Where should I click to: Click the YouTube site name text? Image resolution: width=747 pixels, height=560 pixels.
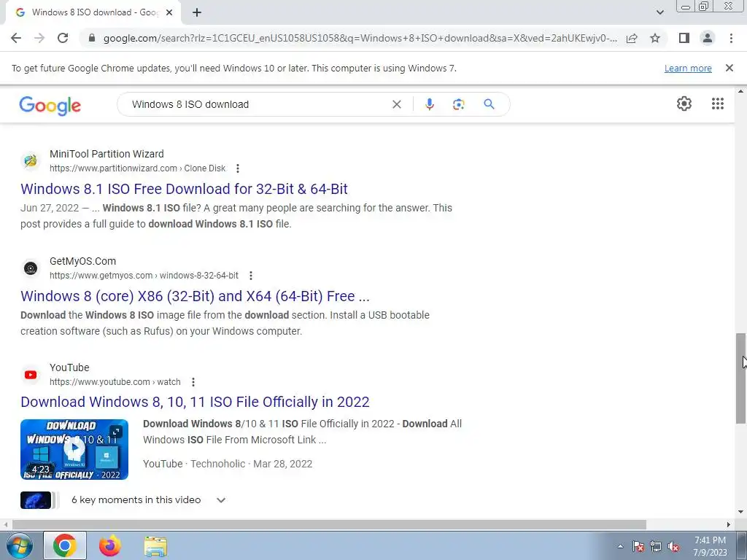click(x=69, y=367)
